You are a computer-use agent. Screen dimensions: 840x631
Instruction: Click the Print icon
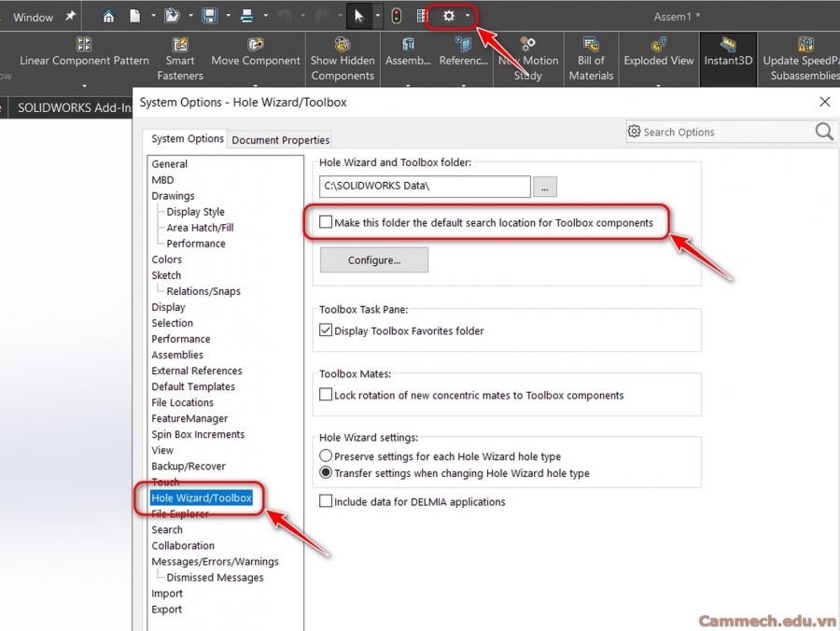tap(247, 16)
